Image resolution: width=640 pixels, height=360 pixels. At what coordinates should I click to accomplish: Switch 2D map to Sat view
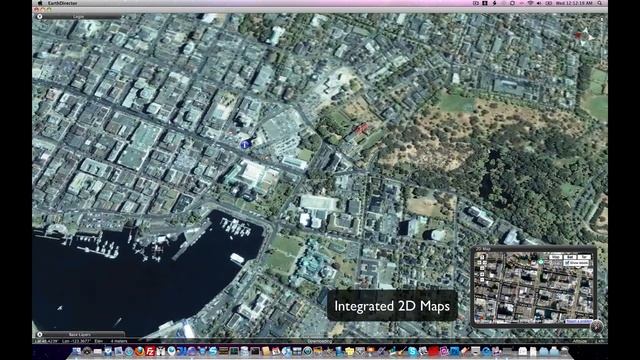click(x=570, y=257)
